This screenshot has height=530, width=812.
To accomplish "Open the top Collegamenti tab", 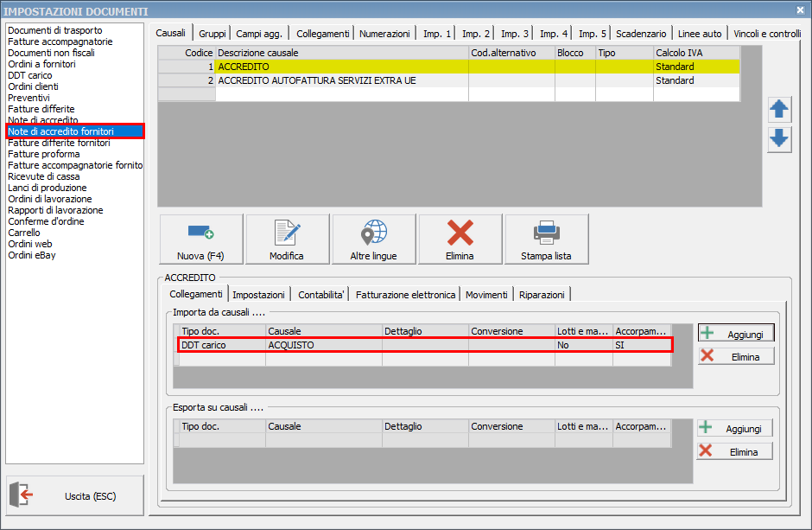I will tap(322, 34).
